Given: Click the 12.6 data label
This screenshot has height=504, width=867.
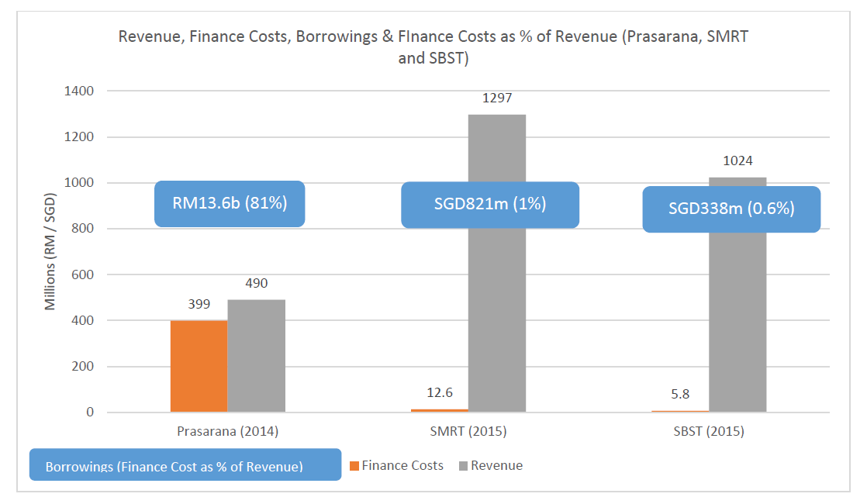Looking at the screenshot, I should point(440,393).
